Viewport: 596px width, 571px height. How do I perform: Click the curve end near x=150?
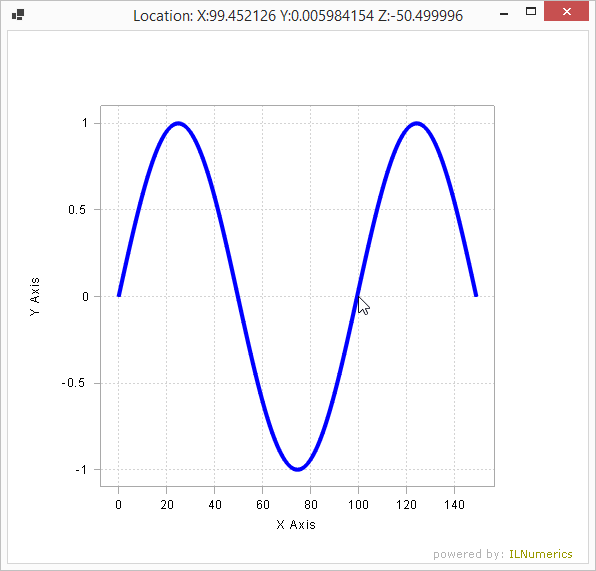coord(476,294)
